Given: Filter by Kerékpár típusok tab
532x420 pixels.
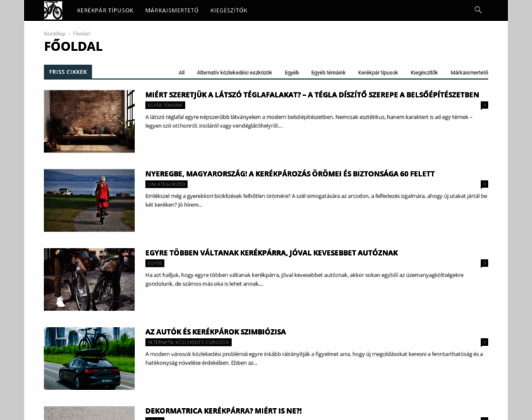Looking at the screenshot, I should [378, 73].
